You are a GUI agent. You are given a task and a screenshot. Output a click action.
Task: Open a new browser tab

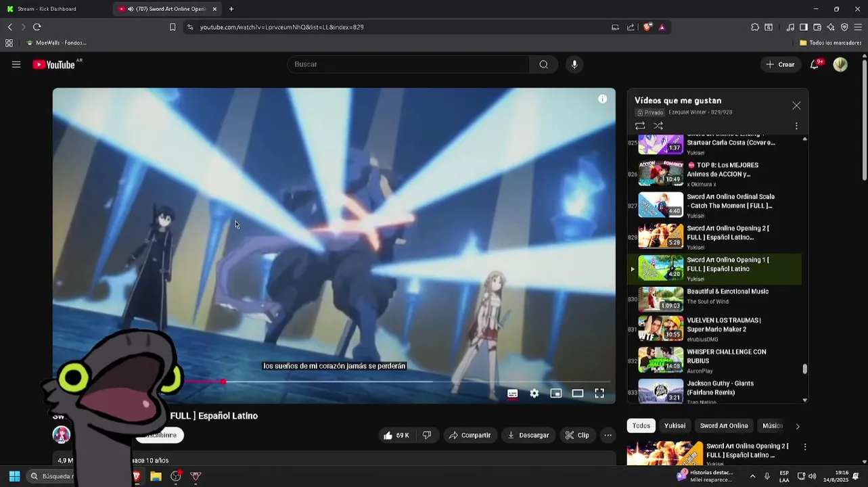tap(231, 9)
